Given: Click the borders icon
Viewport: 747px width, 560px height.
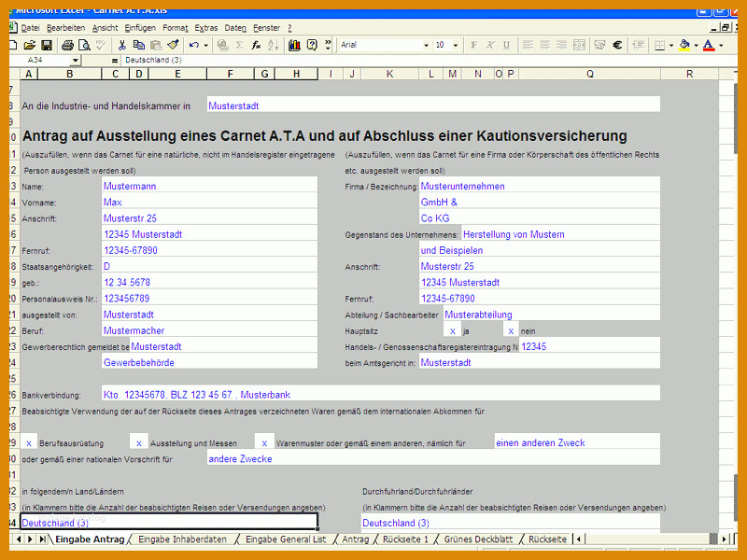Looking at the screenshot, I should coord(659,45).
